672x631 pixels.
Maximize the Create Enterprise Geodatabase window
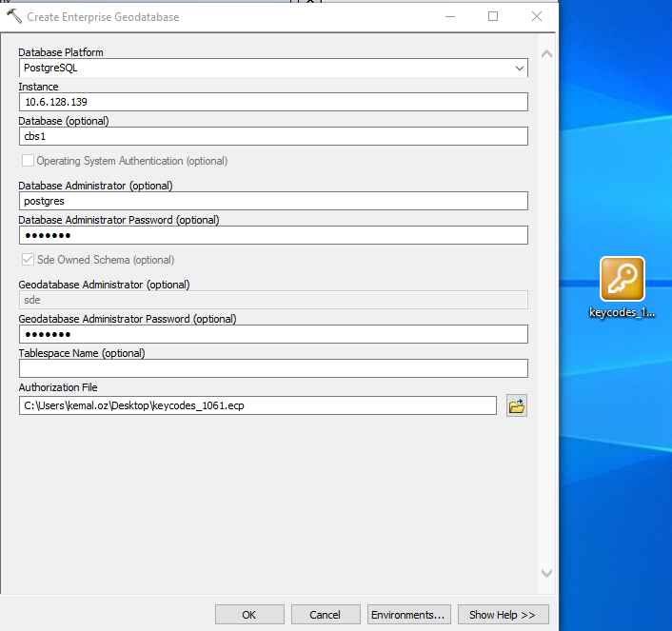[x=493, y=16]
